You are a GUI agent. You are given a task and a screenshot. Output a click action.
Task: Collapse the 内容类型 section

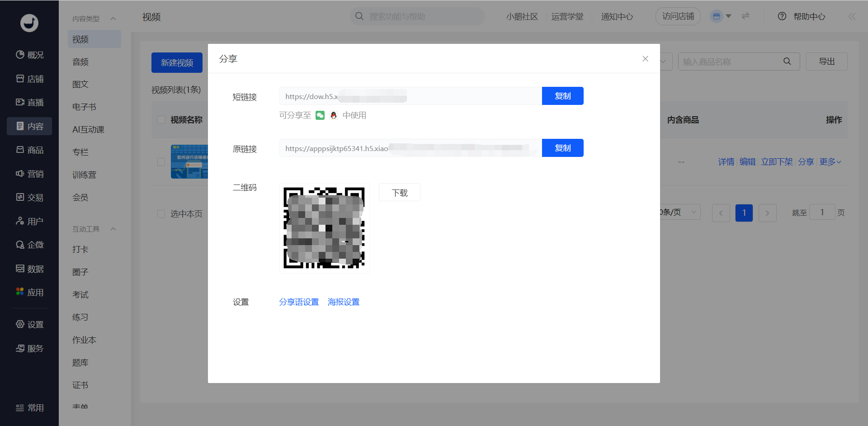coord(113,18)
